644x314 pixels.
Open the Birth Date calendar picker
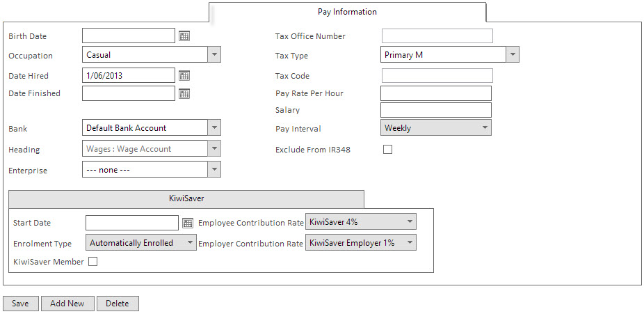[x=184, y=36]
